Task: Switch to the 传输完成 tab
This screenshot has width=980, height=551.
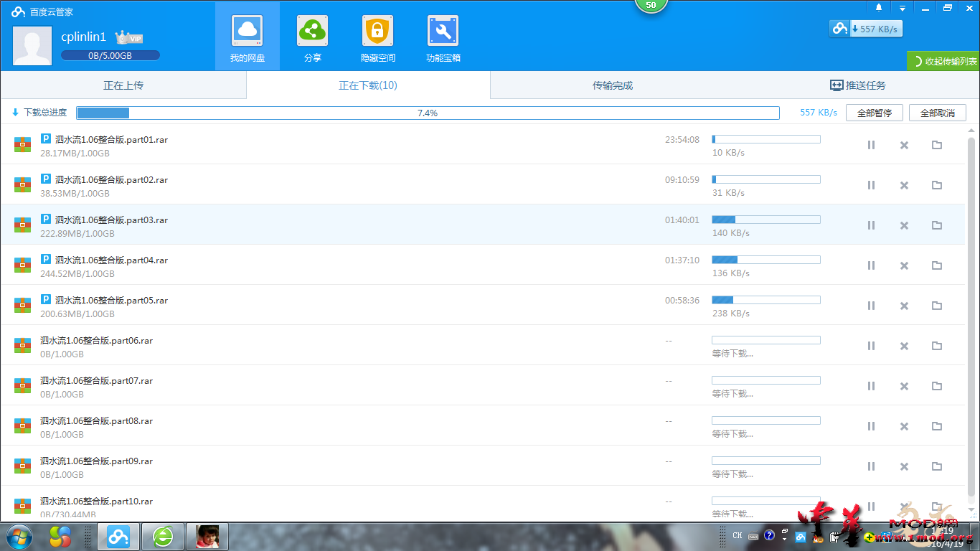Action: tap(612, 85)
